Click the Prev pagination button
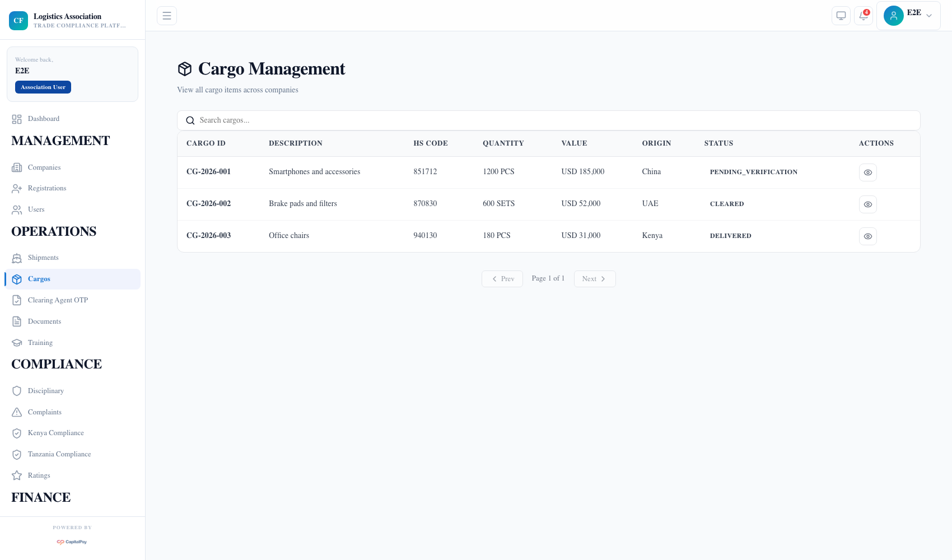952x560 pixels. 502,278
